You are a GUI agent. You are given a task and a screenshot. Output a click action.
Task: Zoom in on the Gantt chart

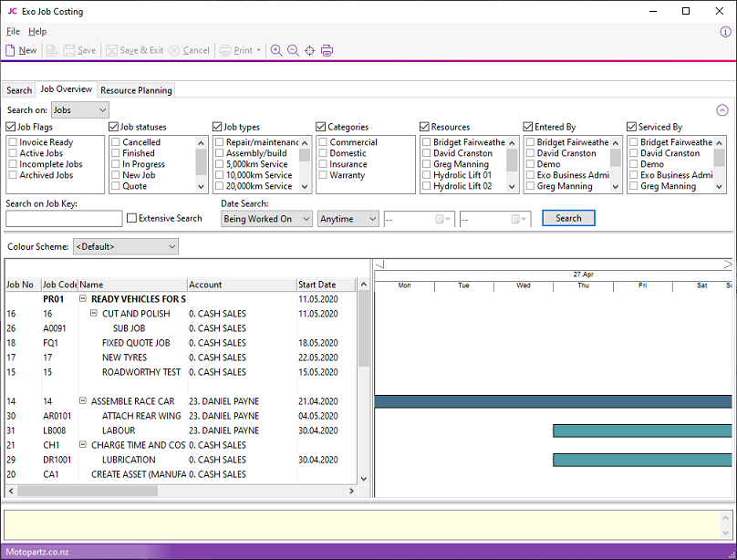(276, 50)
